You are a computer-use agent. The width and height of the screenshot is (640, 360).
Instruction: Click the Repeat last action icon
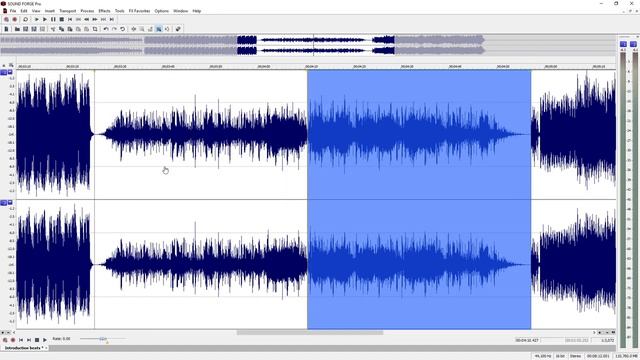[122, 29]
